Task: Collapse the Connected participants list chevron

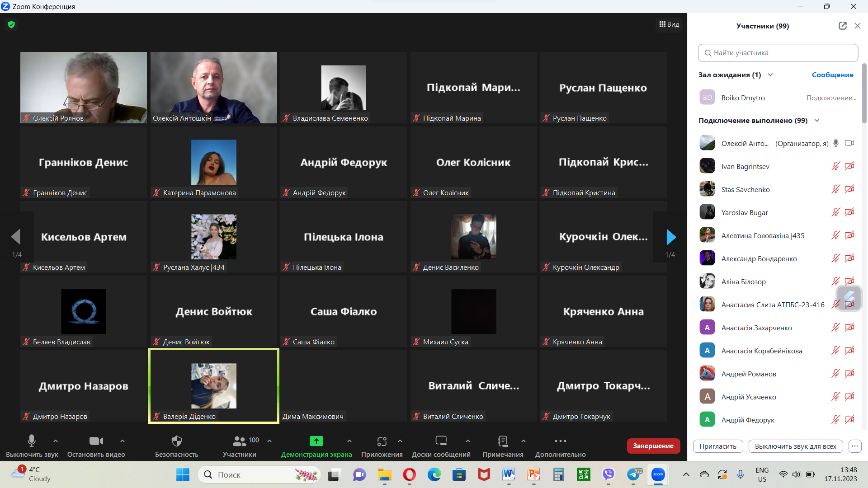Action: point(817,121)
